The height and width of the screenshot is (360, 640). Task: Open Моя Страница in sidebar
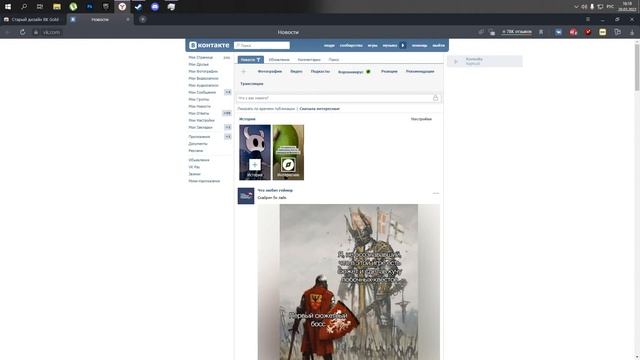click(x=200, y=58)
